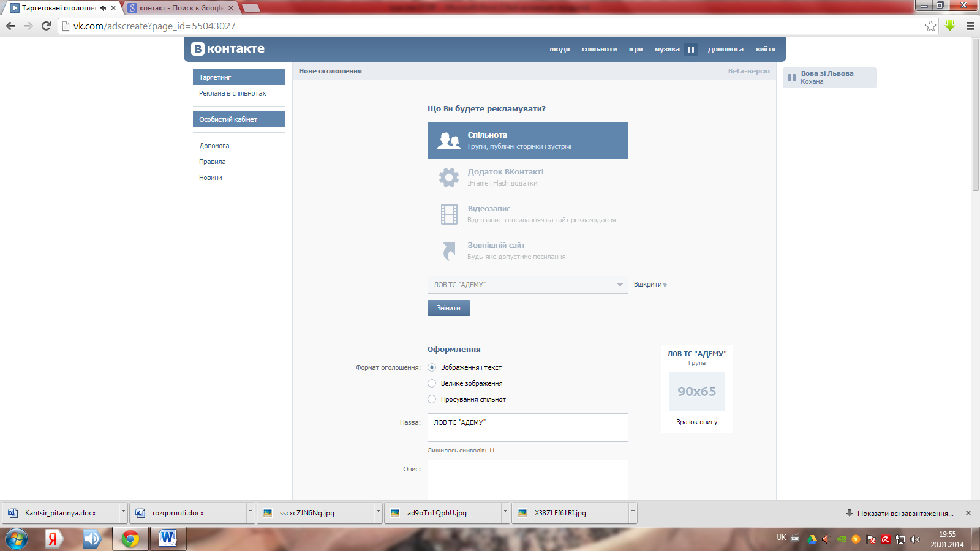Expand rozgornuti.docx download options arrow
980x551 pixels.
251,512
